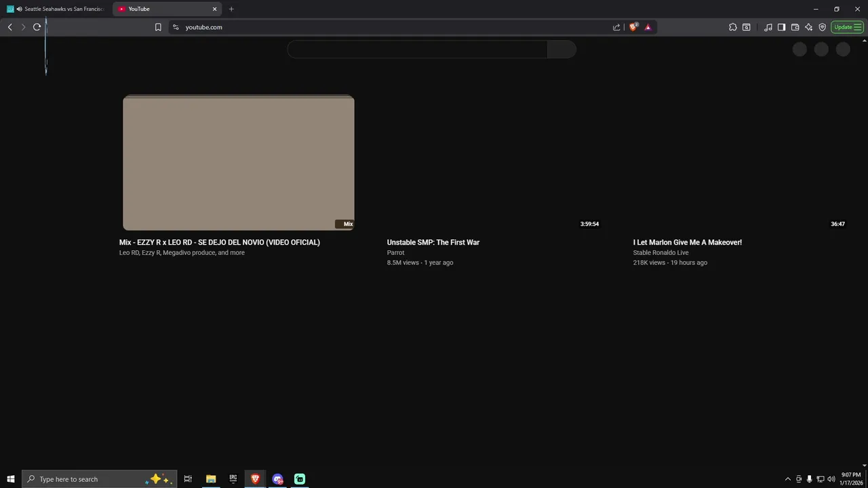Open 'Unstable SMP: The First War' video title

pos(433,242)
